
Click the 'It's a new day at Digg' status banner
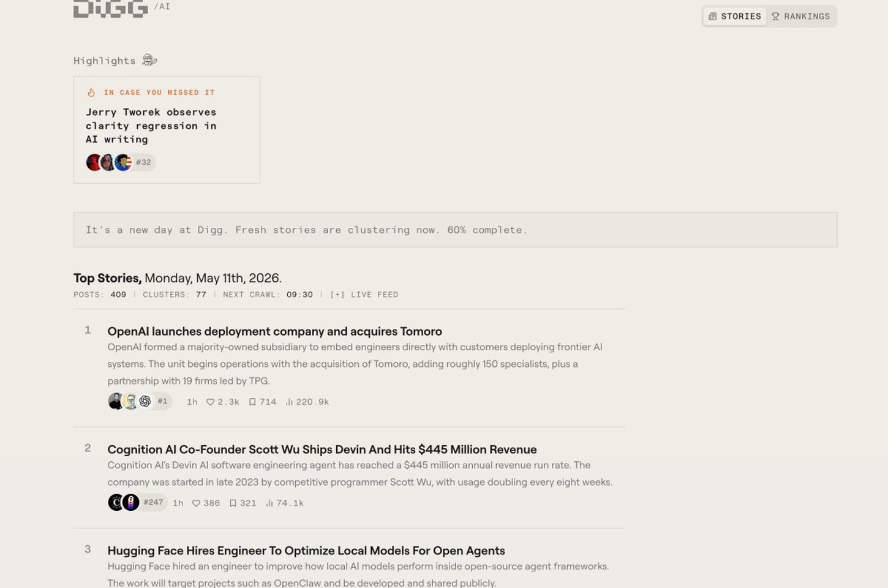point(455,230)
